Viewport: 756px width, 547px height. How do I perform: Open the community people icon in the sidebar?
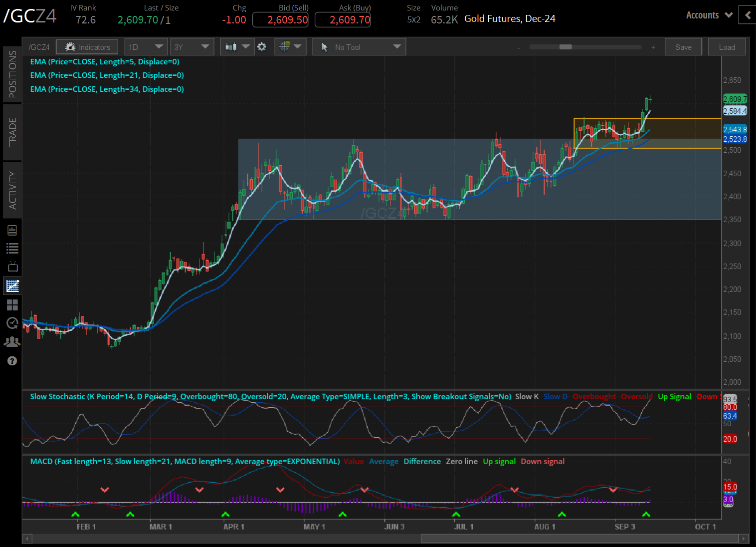tap(12, 341)
